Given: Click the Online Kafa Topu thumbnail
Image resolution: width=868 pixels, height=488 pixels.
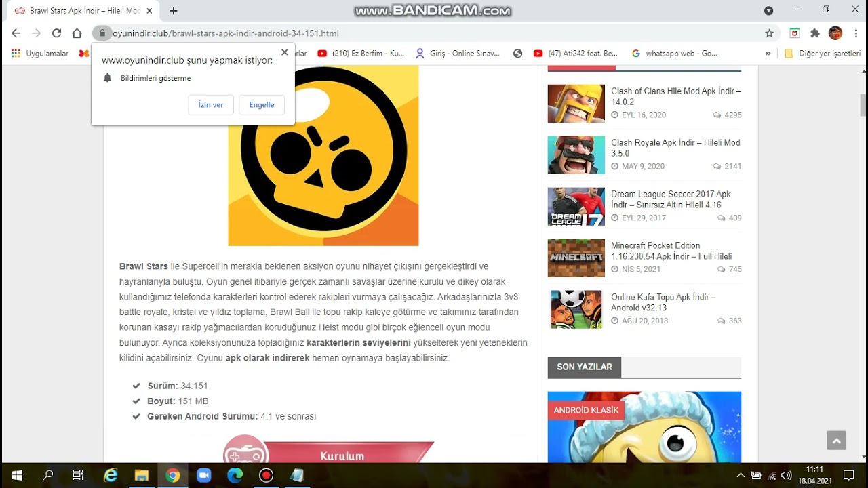Looking at the screenshot, I should [x=576, y=310].
